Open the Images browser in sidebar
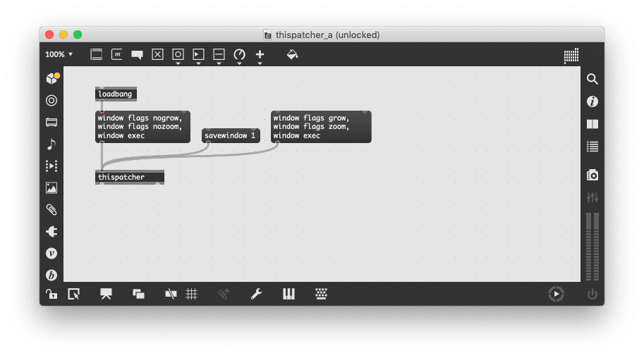Screen dimensions: 644x358 click(x=51, y=123)
